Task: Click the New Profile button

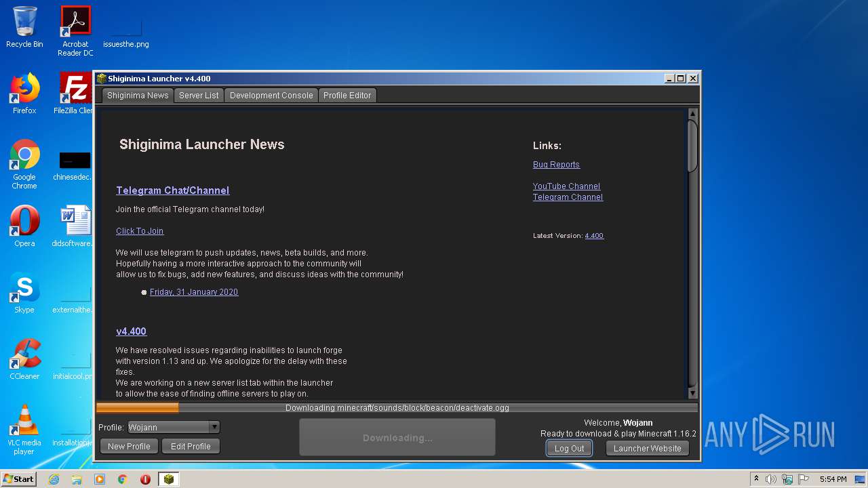Action: pyautogui.click(x=129, y=446)
